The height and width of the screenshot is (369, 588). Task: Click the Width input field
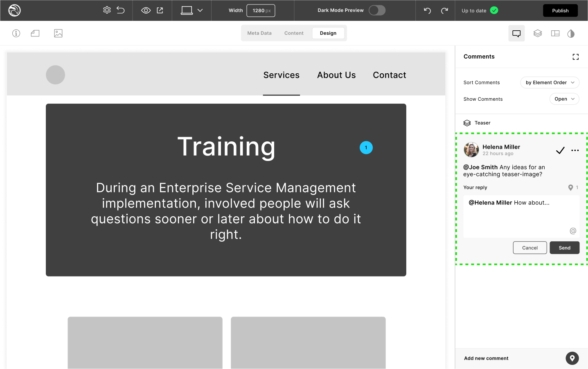point(261,11)
